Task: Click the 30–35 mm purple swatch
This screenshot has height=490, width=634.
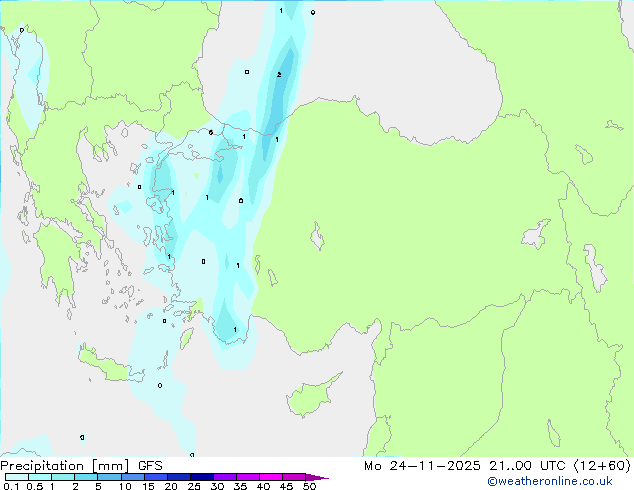Action: click(x=224, y=477)
